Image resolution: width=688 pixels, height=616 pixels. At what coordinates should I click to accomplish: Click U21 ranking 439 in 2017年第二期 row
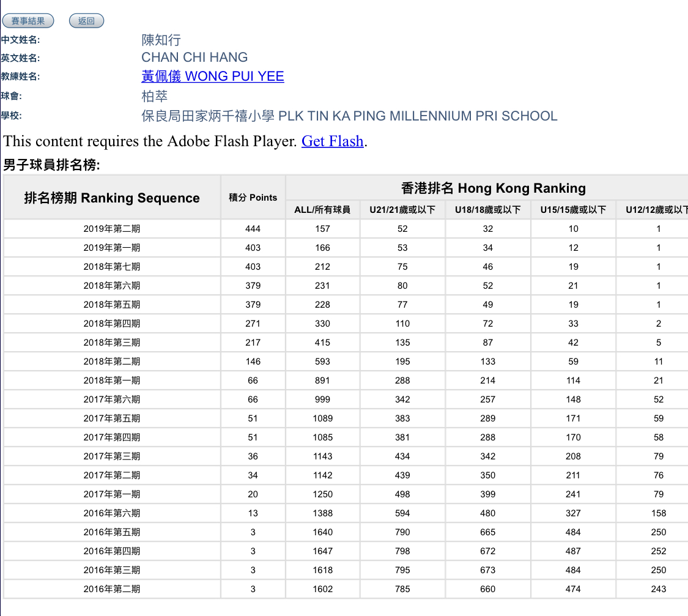click(402, 475)
